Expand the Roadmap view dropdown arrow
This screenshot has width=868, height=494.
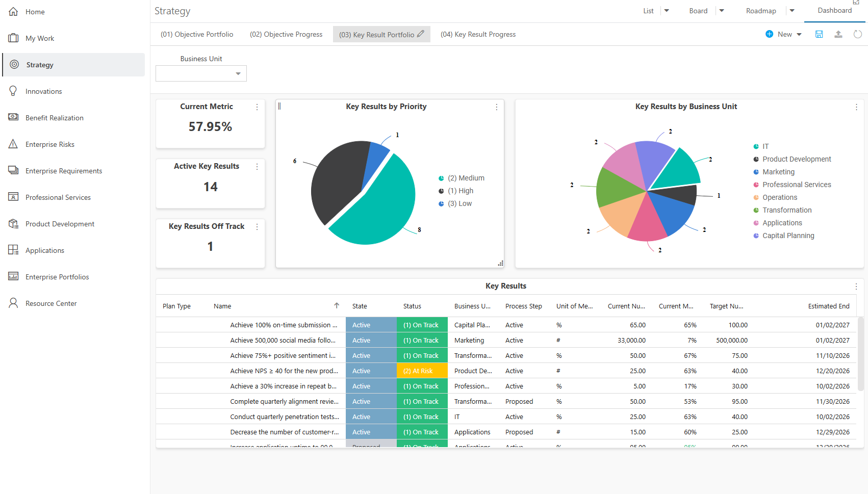792,11
